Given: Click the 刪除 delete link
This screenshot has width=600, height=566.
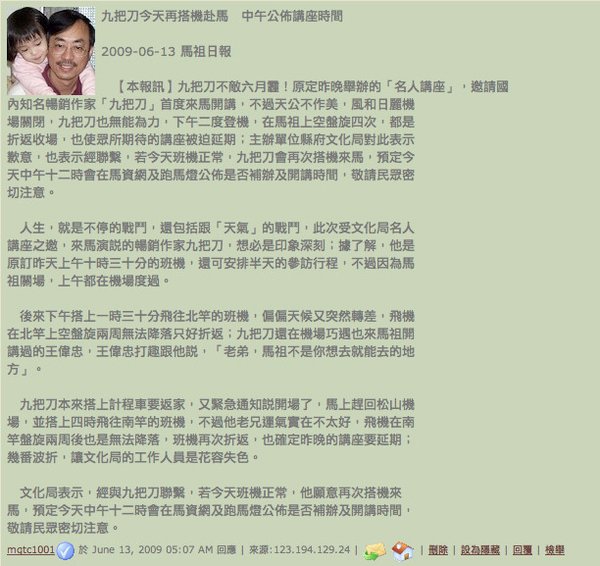Looking at the screenshot, I should coord(438,550).
